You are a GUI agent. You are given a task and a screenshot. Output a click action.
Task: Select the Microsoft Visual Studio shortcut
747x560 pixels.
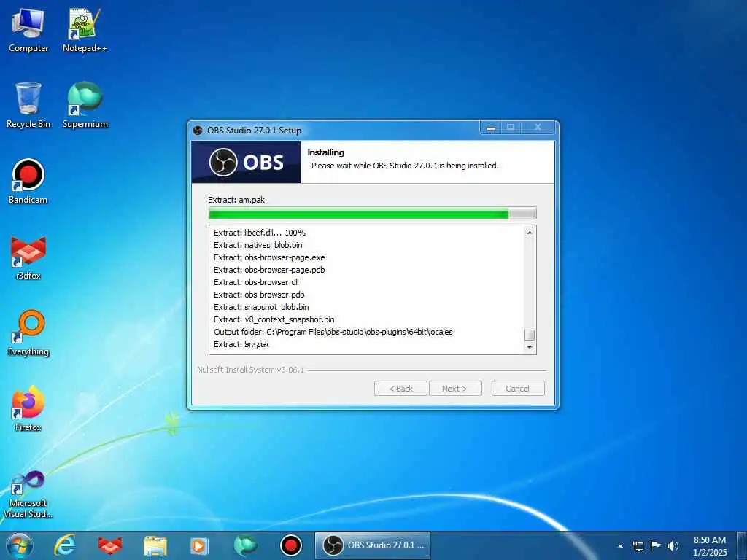click(28, 494)
